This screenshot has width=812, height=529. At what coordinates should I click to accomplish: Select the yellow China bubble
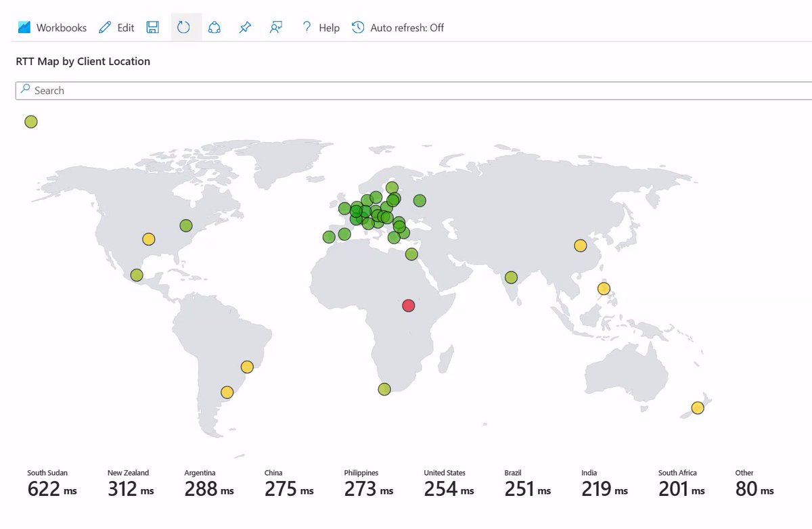point(580,246)
